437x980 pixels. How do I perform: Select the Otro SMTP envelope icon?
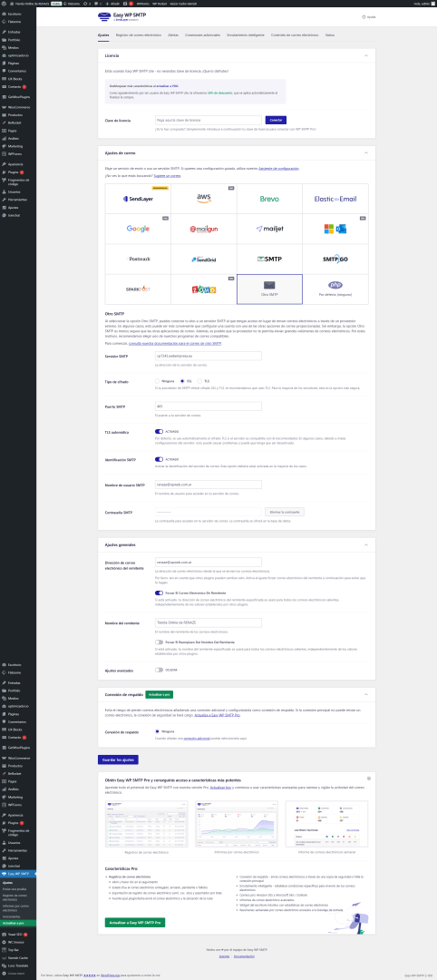point(269,286)
